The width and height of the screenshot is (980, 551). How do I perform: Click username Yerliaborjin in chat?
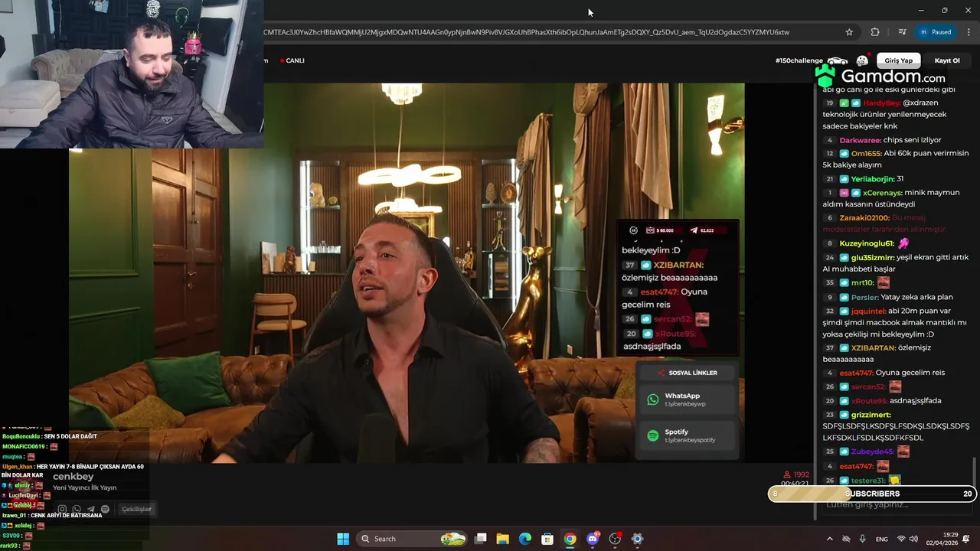(x=873, y=179)
